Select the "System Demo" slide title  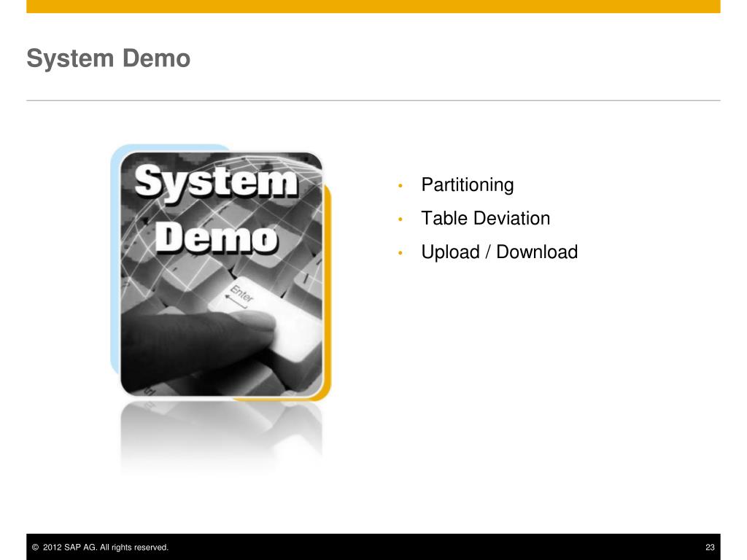(109, 58)
